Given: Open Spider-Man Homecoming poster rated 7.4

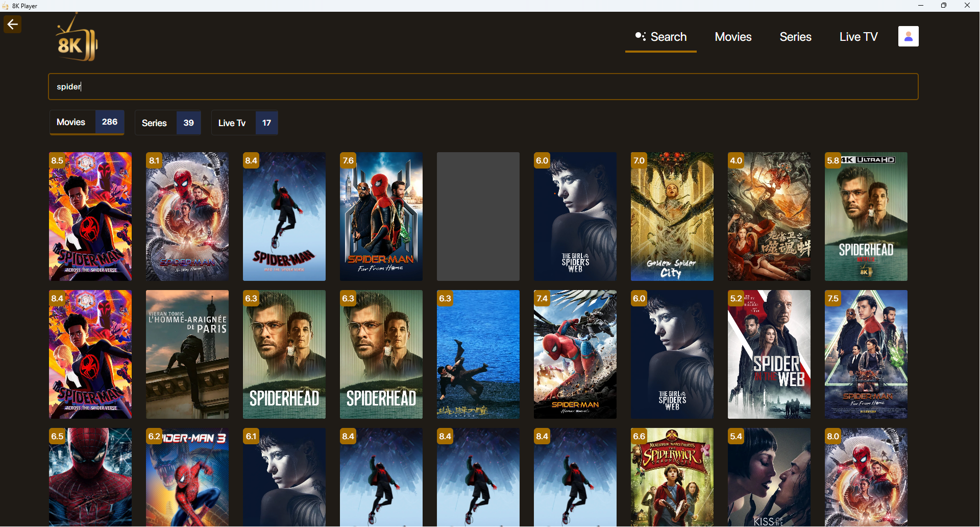Looking at the screenshot, I should click(x=575, y=354).
